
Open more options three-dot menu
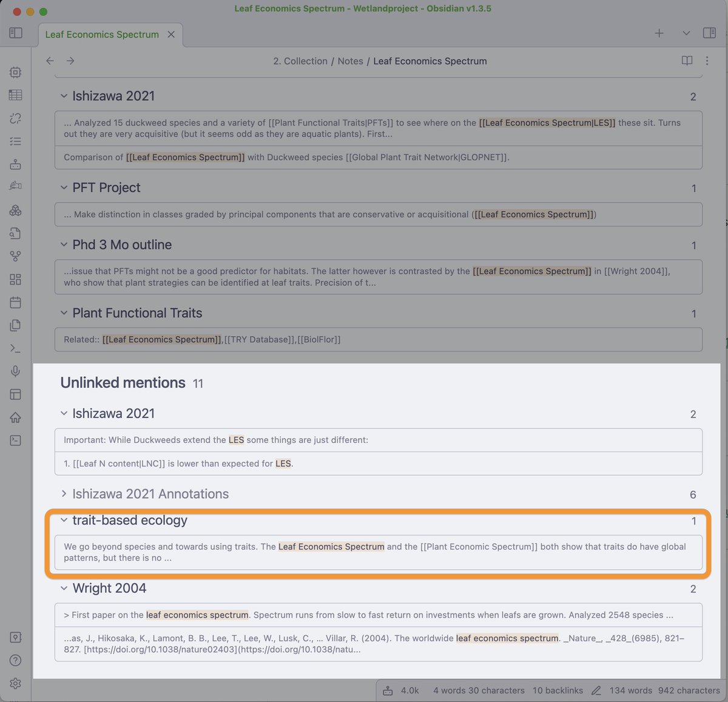tap(707, 61)
